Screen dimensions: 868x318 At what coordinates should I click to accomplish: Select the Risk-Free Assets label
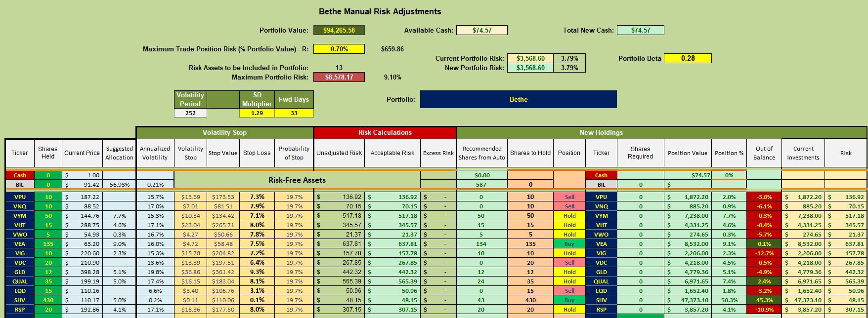297,180
